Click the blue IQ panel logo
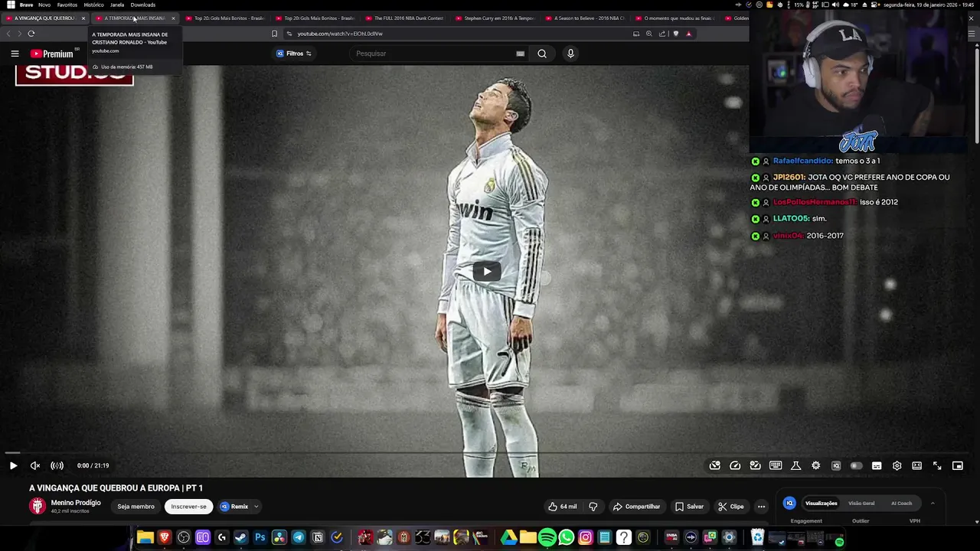This screenshot has height=551, width=980. (789, 503)
